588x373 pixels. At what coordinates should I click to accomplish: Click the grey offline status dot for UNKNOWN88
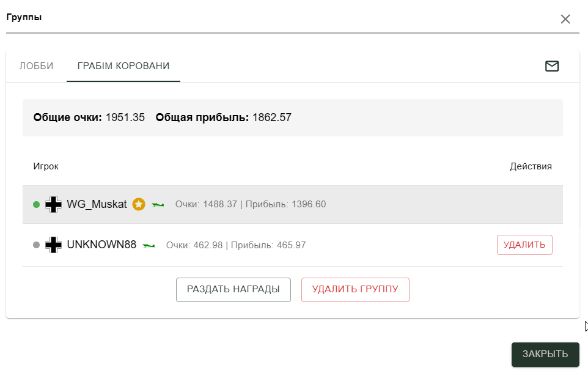(37, 245)
